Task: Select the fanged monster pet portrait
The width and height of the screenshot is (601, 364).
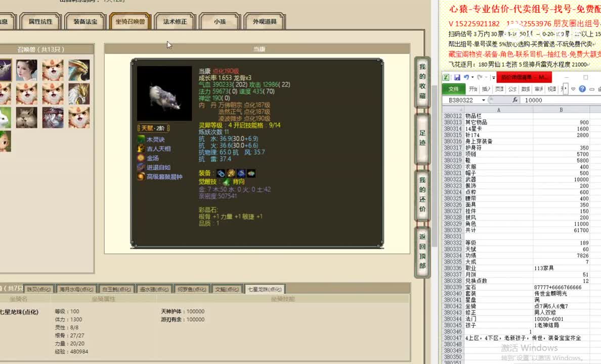Action: (x=53, y=117)
